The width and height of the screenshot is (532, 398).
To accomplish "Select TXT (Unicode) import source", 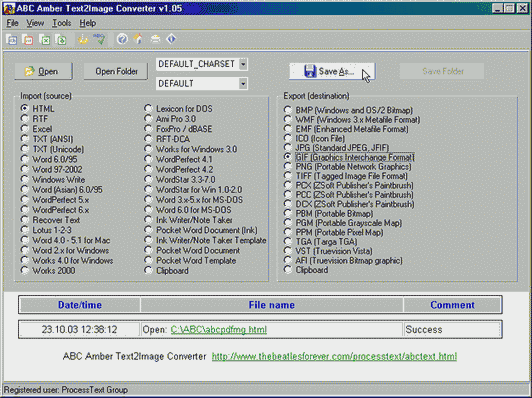I will 52,149.
